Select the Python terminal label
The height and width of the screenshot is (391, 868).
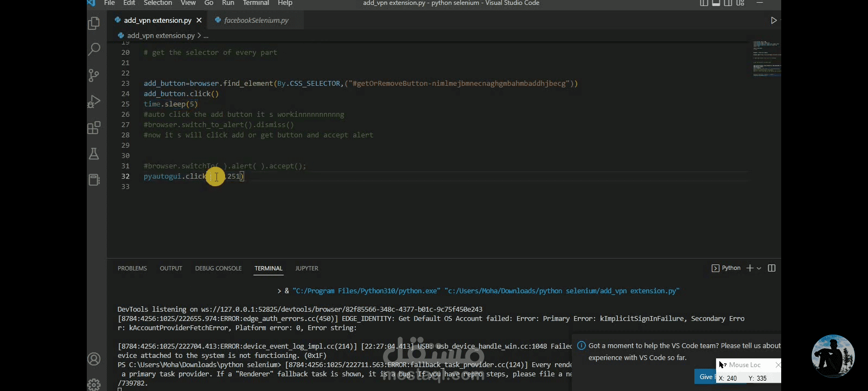731,268
